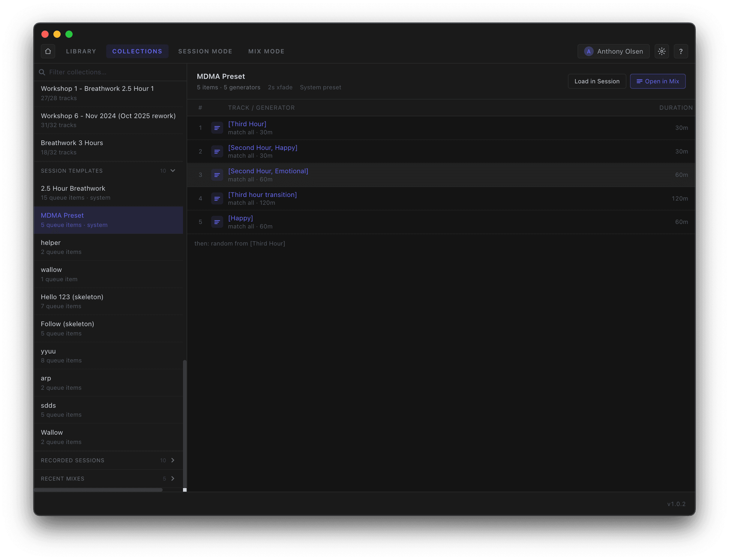Click the generator icon for [Happy] row

[217, 222]
